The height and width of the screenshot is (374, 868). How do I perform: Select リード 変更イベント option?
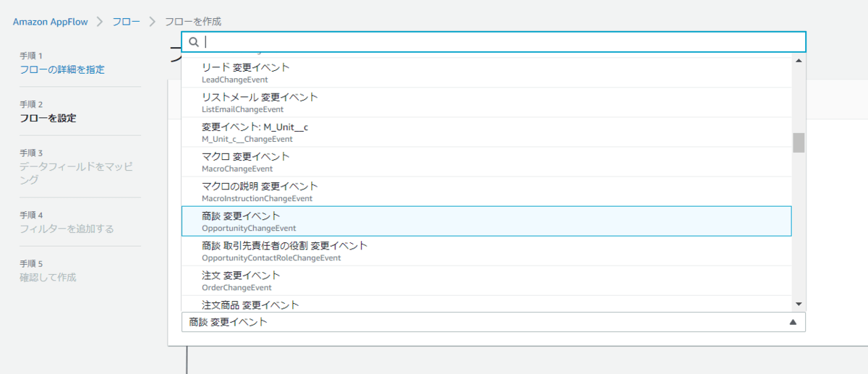coord(487,73)
